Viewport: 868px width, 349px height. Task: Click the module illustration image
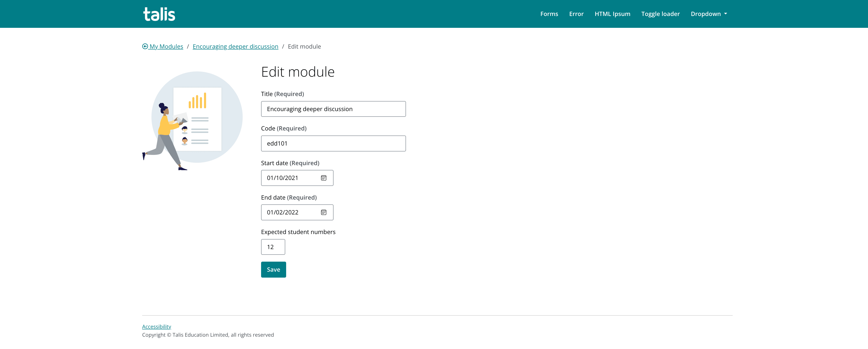193,120
